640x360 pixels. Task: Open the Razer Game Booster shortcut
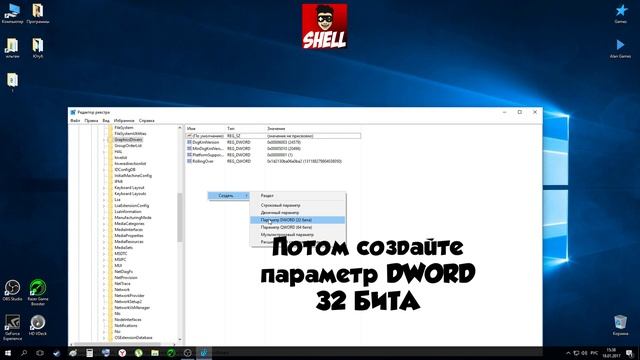pyautogui.click(x=38, y=292)
